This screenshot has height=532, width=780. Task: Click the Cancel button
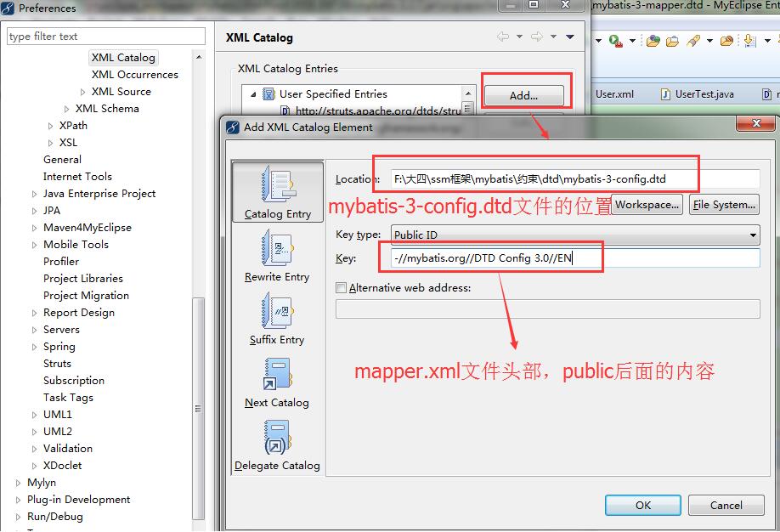pos(726,505)
